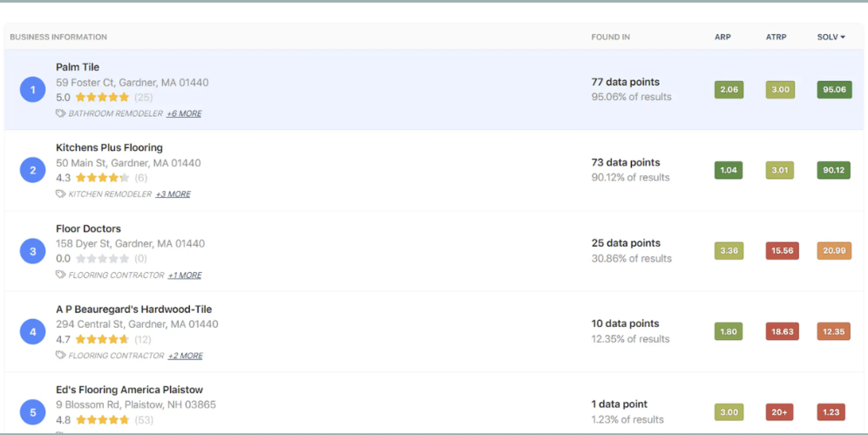Open A P Beauregard's Hardwood-Tile listing
868x435 pixels.
[134, 309]
